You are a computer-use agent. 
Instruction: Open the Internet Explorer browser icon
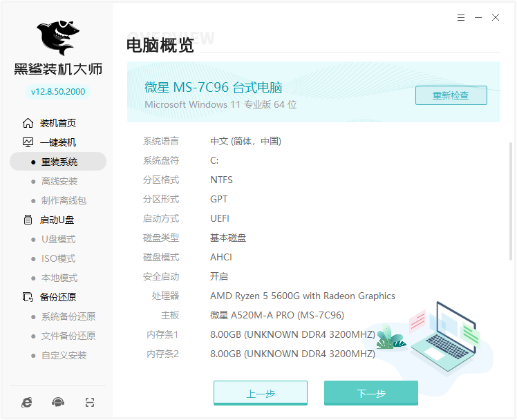coord(27,402)
